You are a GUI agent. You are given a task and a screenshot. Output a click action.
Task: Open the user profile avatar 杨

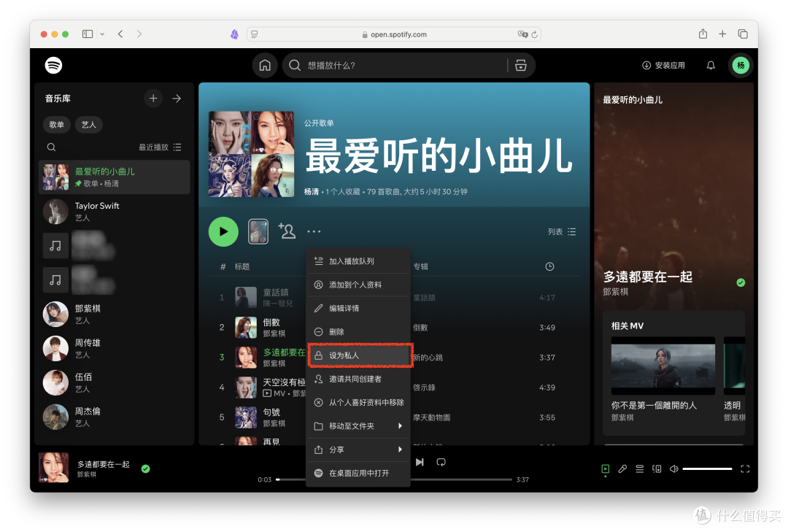tap(741, 66)
